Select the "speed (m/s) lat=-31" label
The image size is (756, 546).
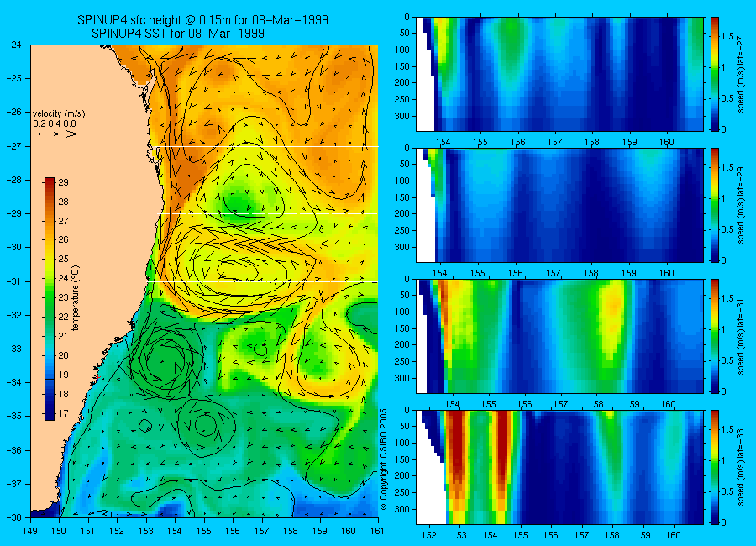pyautogui.click(x=742, y=336)
